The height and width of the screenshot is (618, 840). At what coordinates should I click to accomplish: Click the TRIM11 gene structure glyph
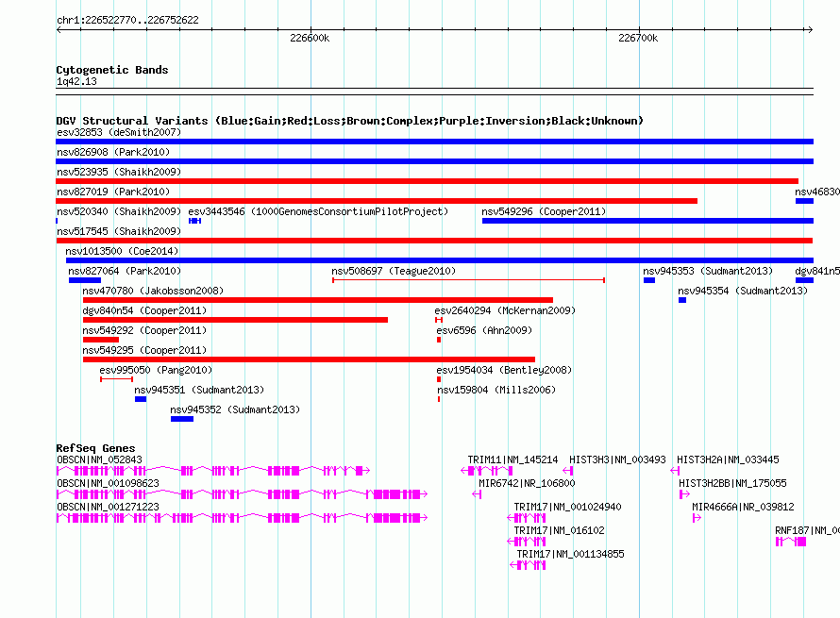(x=487, y=471)
